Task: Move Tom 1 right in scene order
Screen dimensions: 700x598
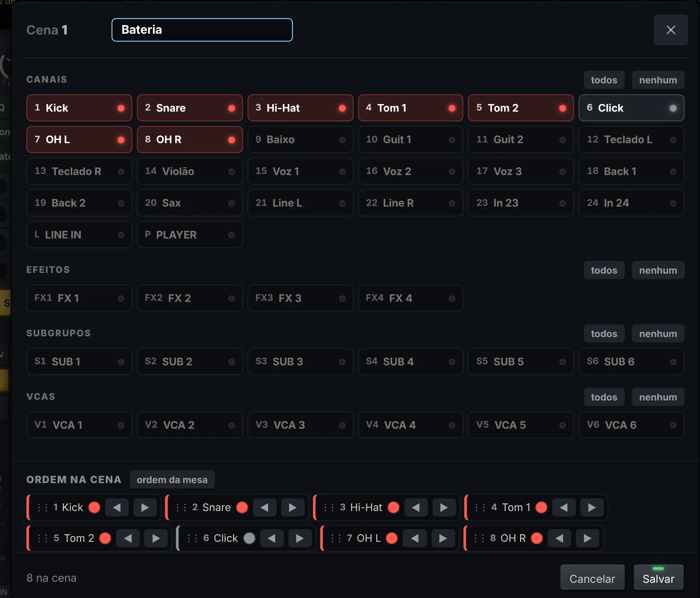Action: coord(592,507)
